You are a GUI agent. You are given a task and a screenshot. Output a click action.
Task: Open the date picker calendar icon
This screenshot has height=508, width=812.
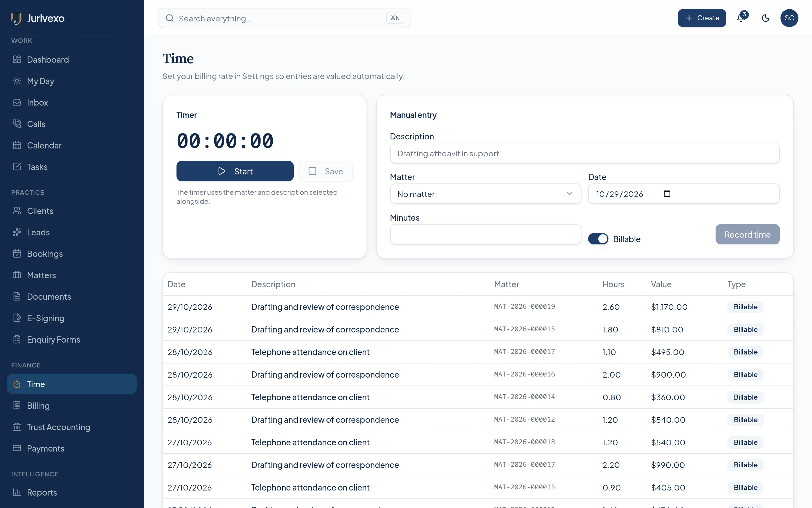tap(667, 194)
